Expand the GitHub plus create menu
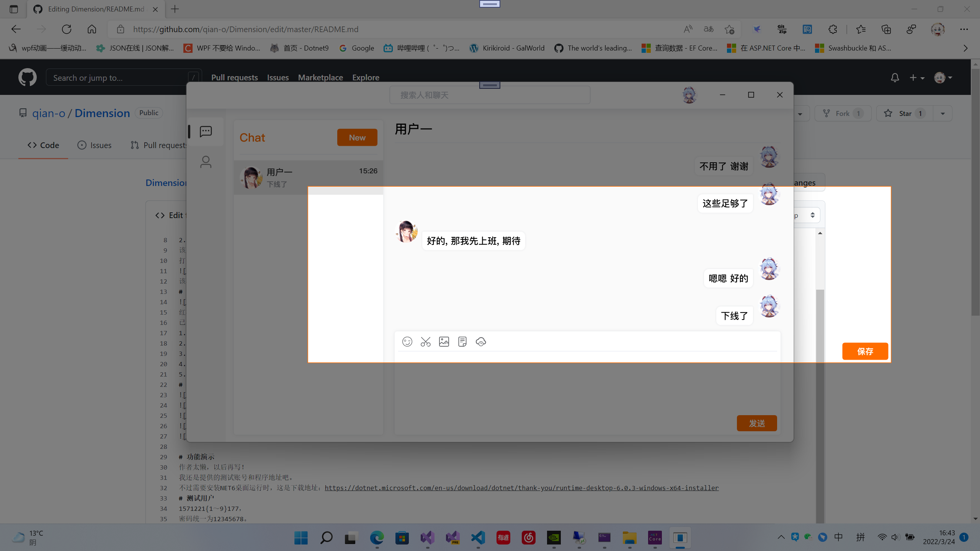This screenshot has height=551, width=980. click(917, 78)
